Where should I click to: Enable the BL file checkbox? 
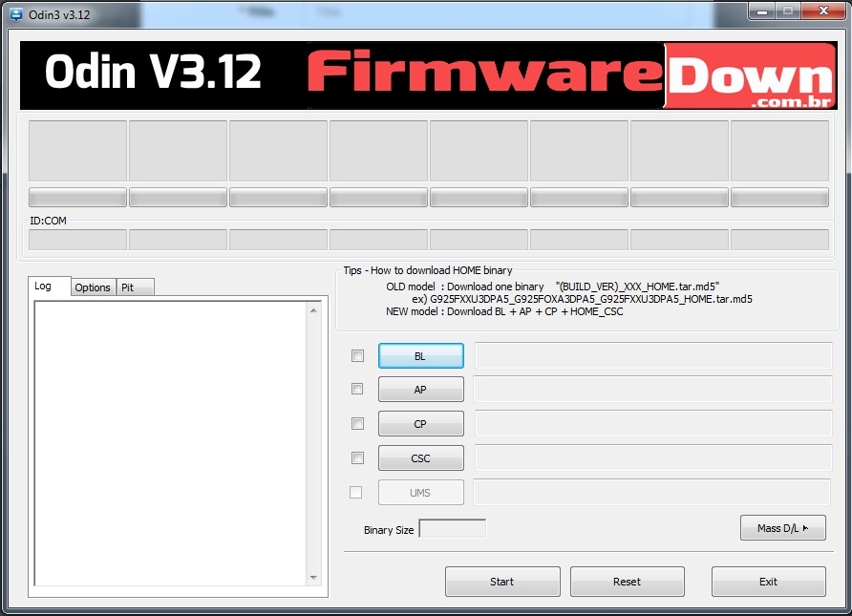(x=357, y=356)
